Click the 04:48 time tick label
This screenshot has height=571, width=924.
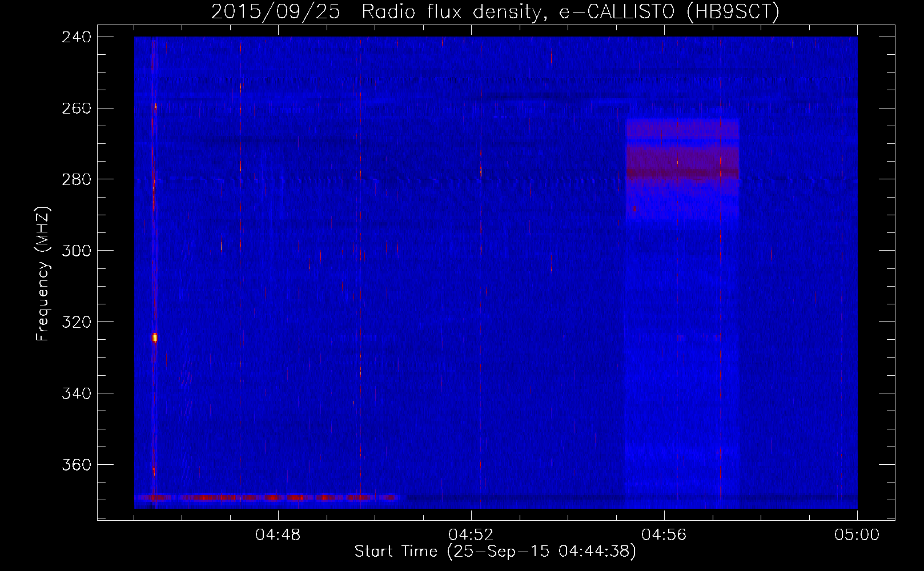point(278,535)
